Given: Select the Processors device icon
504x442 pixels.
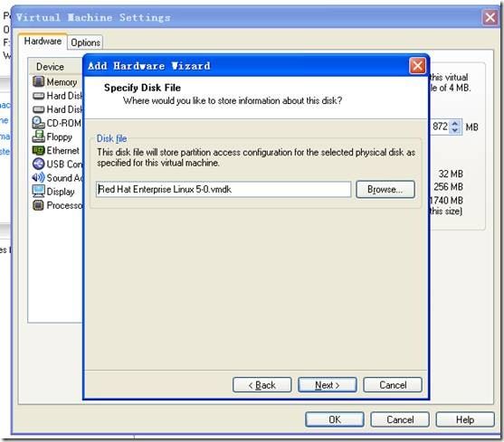Looking at the screenshot, I should [x=38, y=205].
